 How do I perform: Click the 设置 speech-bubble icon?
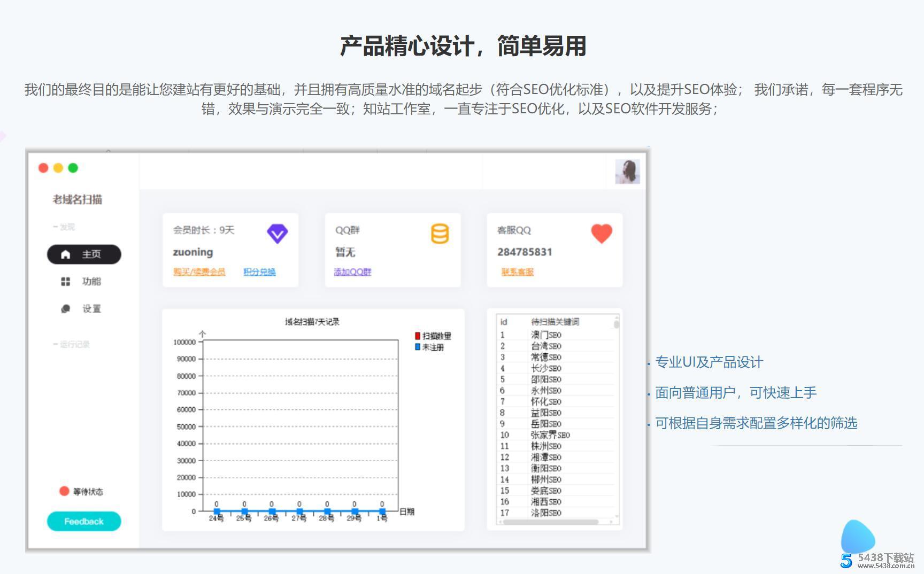[x=65, y=308]
